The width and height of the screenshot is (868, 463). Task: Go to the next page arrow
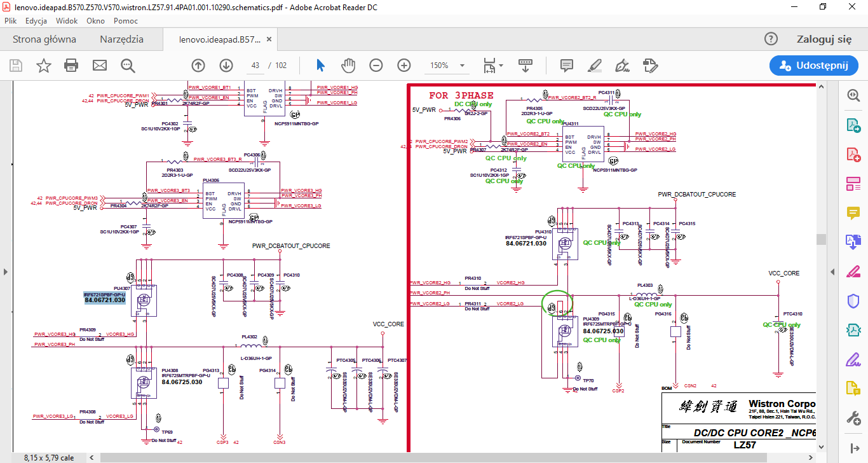(x=226, y=66)
